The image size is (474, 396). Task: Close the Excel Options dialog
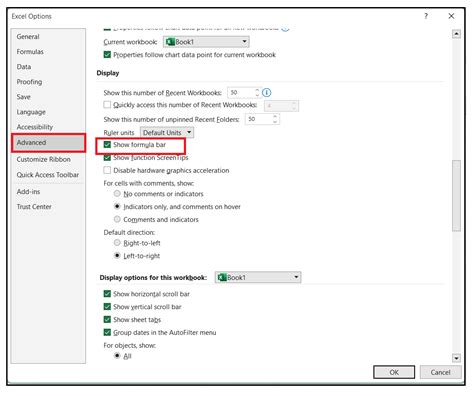click(x=451, y=16)
